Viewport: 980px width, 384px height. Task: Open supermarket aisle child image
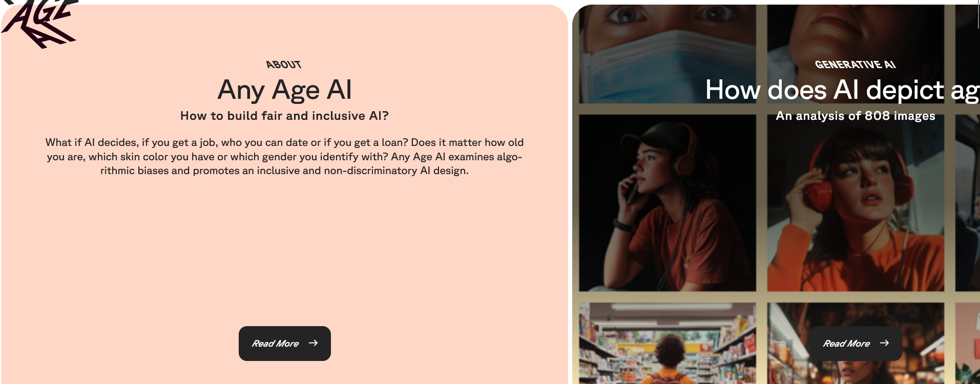tap(668, 343)
